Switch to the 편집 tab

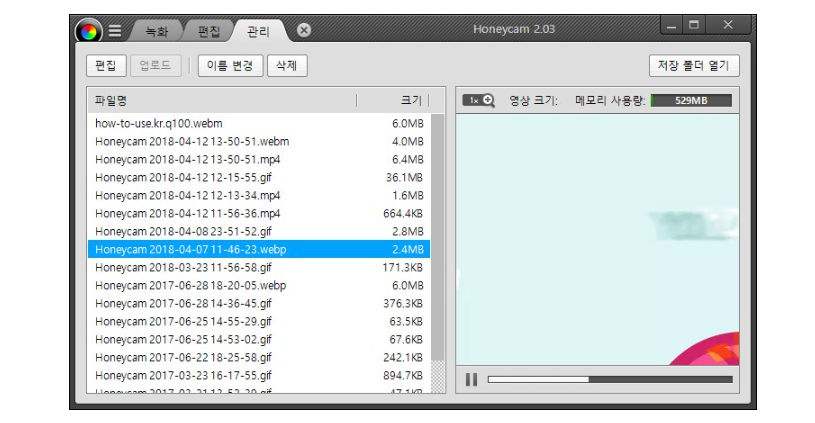click(209, 31)
